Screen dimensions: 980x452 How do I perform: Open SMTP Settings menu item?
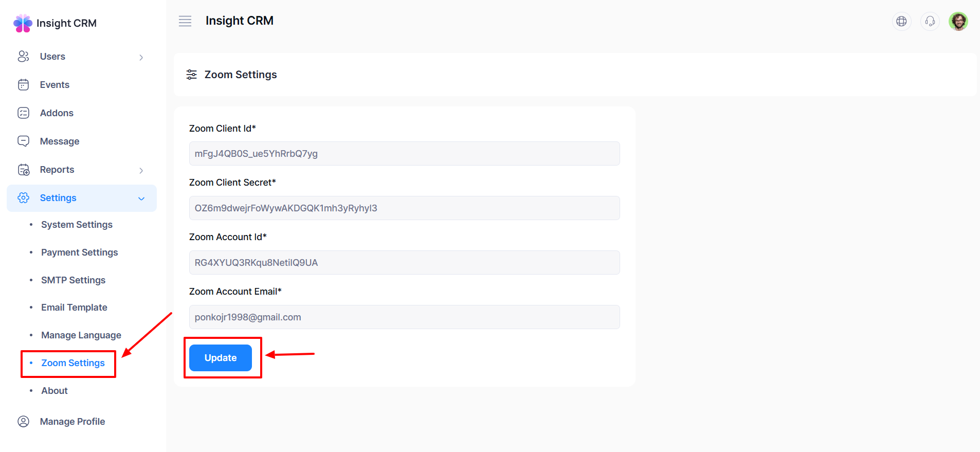tap(73, 280)
